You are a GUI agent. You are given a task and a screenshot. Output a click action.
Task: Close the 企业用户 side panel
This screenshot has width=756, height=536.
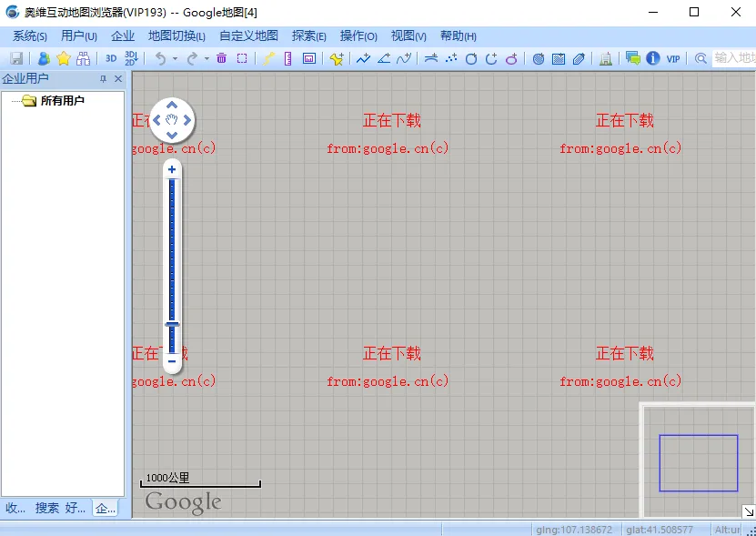coord(118,78)
